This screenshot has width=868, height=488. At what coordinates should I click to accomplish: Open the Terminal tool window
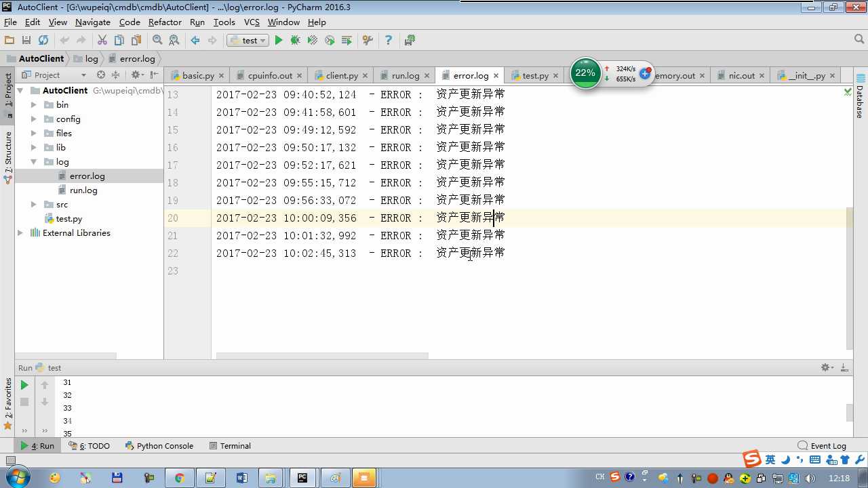230,446
